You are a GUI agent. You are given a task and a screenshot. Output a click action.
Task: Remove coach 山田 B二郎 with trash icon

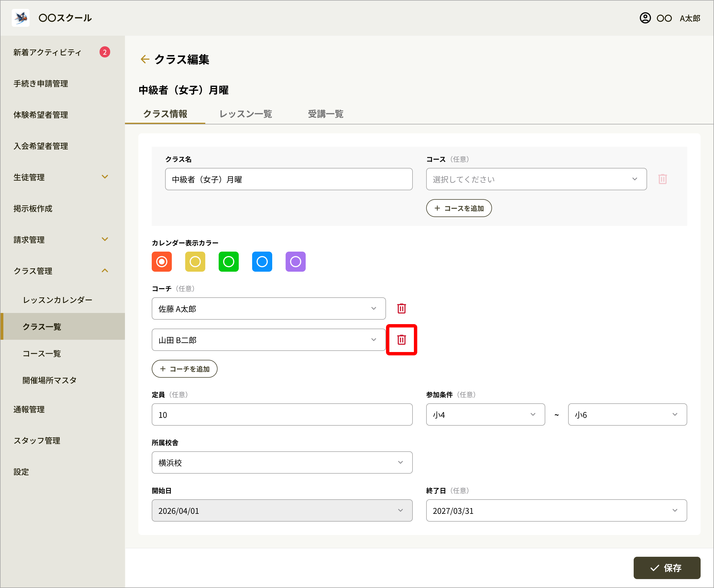coord(401,340)
